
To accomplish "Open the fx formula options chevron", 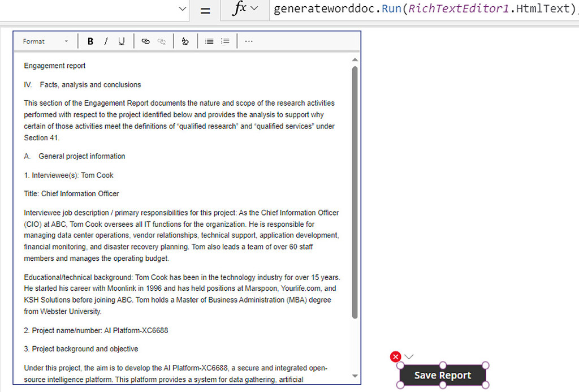I will [x=254, y=8].
